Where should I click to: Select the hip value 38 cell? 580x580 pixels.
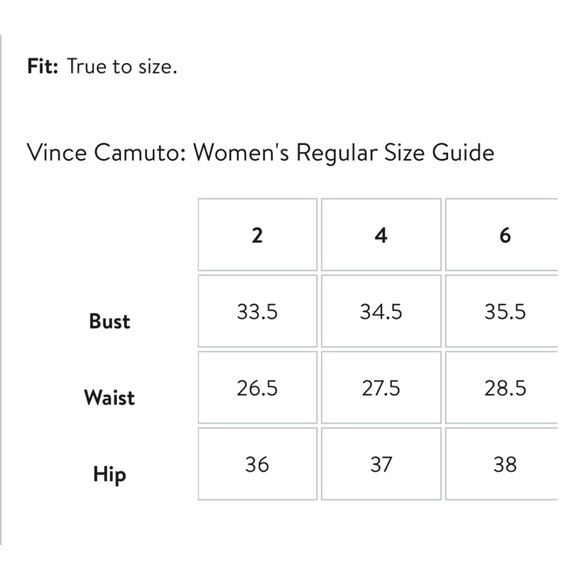[x=502, y=464]
